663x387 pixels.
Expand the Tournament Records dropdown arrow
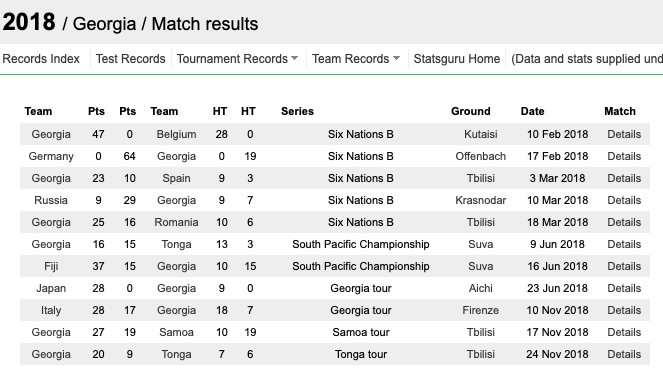(295, 58)
